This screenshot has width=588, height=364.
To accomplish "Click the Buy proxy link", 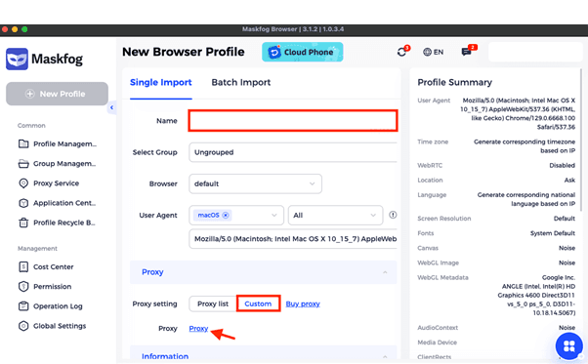I will click(303, 303).
